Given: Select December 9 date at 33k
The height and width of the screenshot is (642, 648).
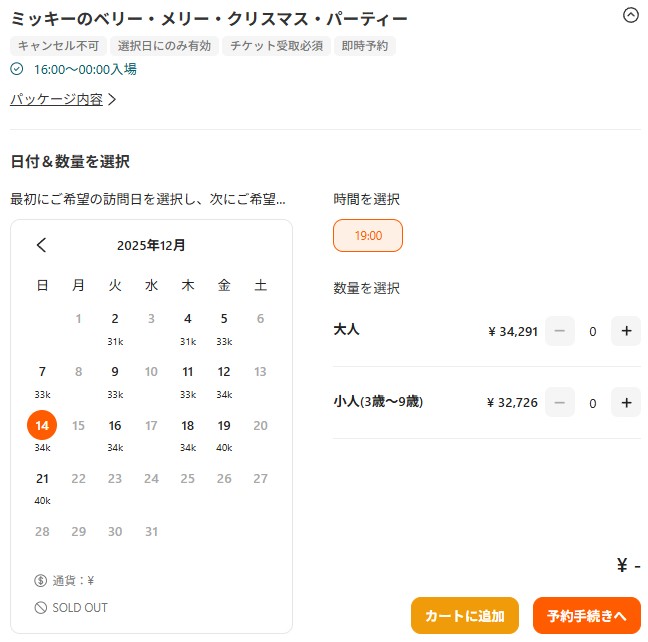Looking at the screenshot, I should pos(115,380).
